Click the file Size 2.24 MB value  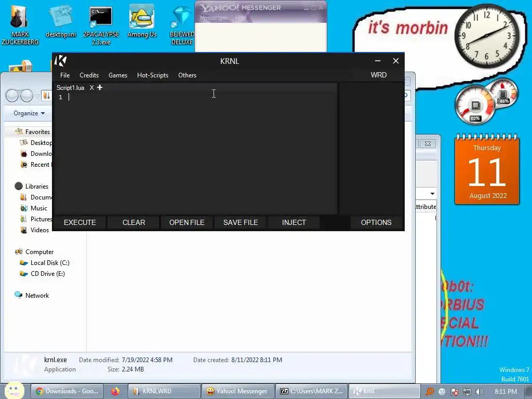coord(132,369)
